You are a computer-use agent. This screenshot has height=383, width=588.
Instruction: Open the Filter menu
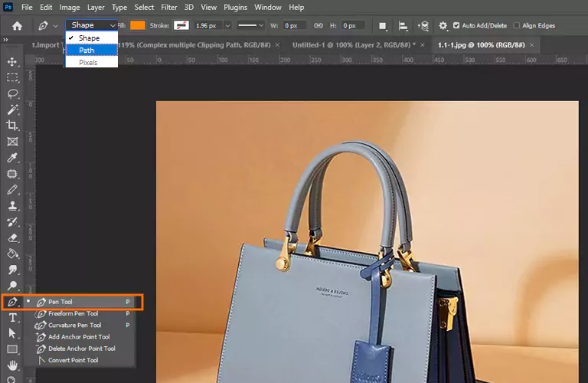coord(169,7)
